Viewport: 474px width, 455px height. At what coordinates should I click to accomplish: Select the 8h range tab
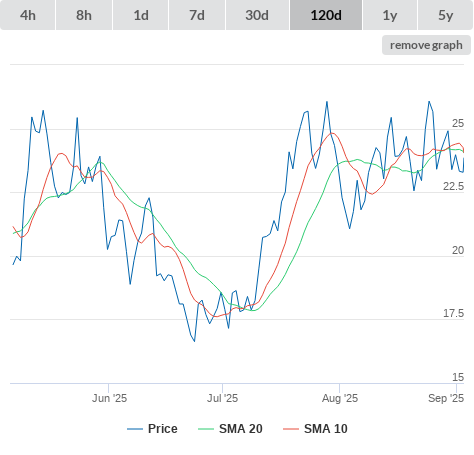coord(84,15)
